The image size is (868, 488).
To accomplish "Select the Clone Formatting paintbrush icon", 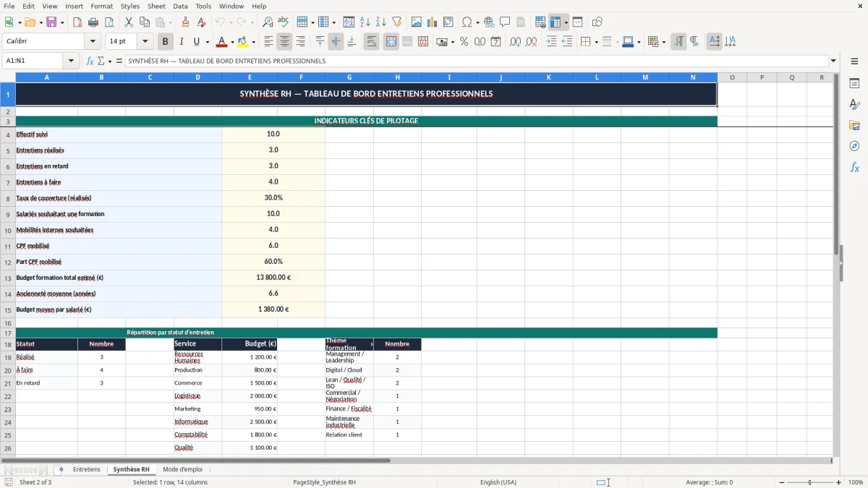I will [186, 22].
